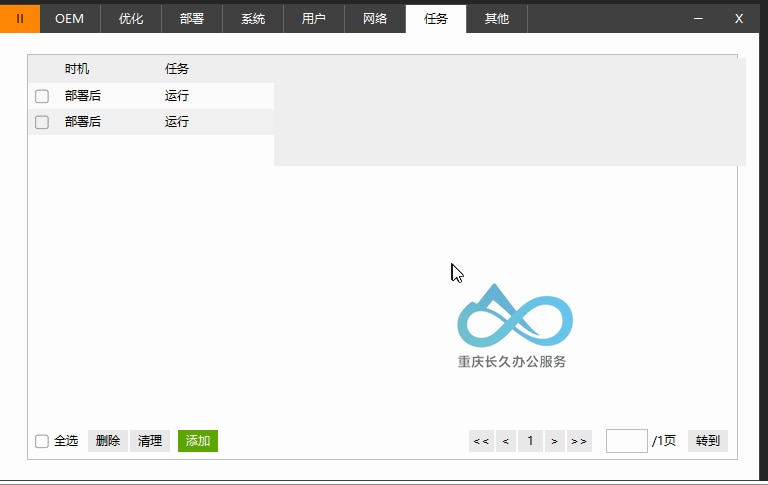
Task: Click the 时机 column header
Action: [77, 69]
